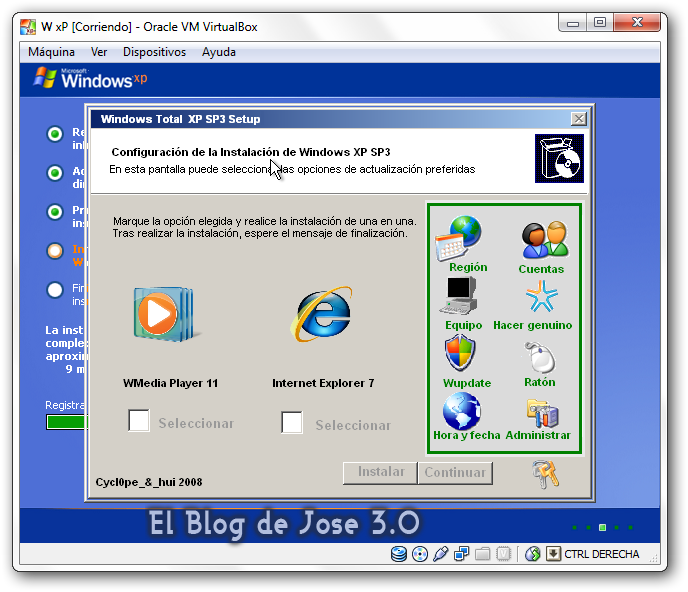Close the Windows Total XP SP3 Setup dialog

tap(579, 119)
